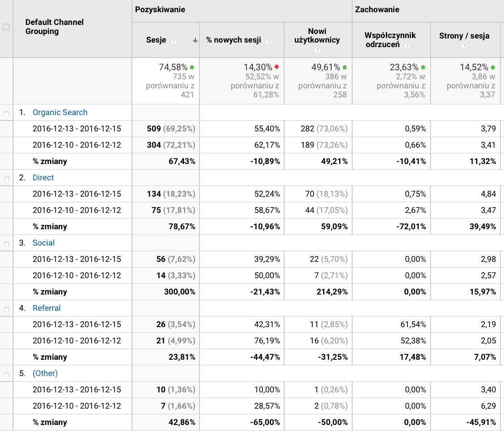Image resolution: width=504 pixels, height=444 pixels.
Task: Sort by Nowi użytkownicy column header
Action: click(x=317, y=35)
